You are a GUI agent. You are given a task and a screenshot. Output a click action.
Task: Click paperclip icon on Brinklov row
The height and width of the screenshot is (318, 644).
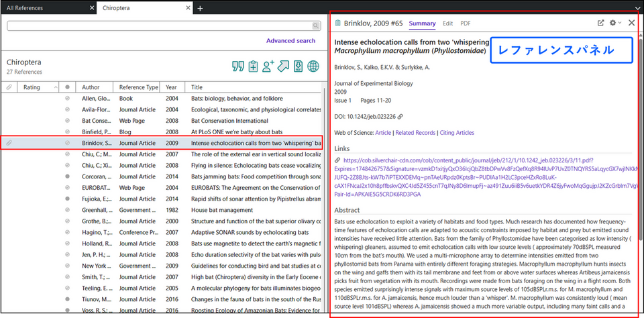[x=9, y=143]
